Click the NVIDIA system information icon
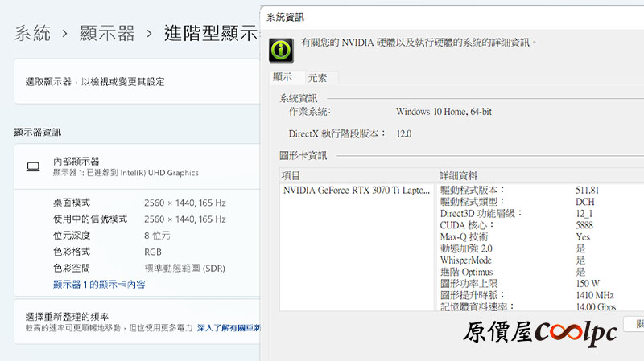This screenshot has width=644, height=361. [281, 50]
